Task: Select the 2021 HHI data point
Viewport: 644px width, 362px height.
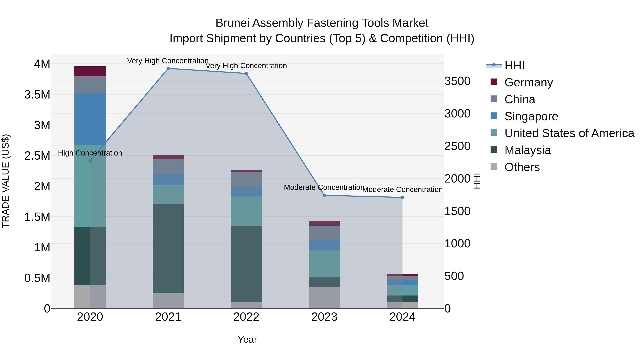Action: (x=168, y=68)
